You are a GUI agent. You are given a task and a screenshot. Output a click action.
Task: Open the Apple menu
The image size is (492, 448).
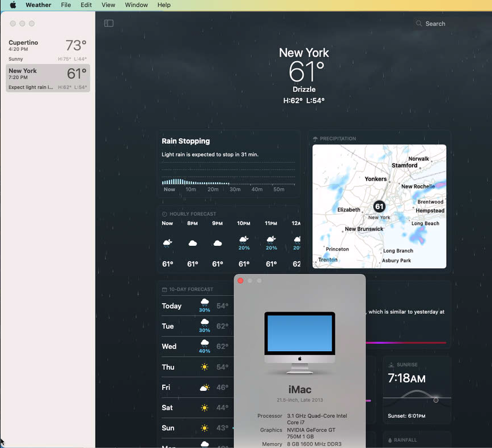click(x=13, y=5)
